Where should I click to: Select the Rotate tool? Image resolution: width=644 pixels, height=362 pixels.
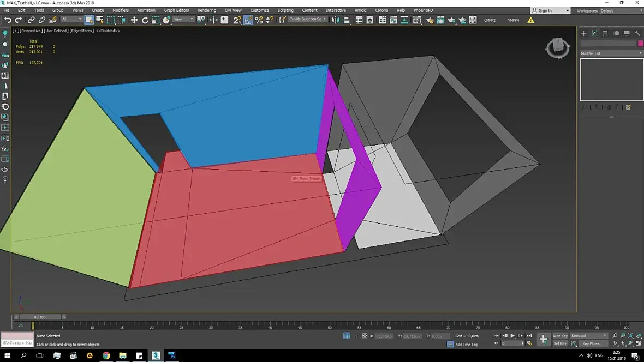[x=145, y=20]
